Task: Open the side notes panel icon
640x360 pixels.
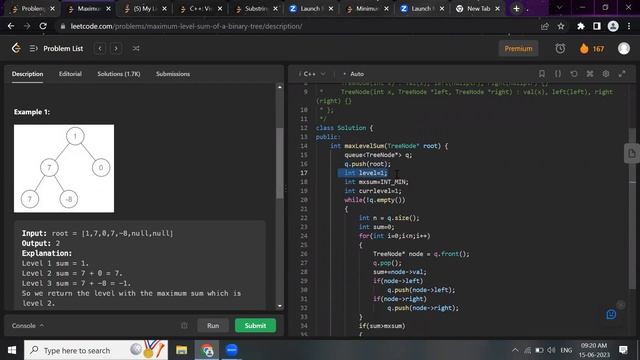Action: coord(632,154)
